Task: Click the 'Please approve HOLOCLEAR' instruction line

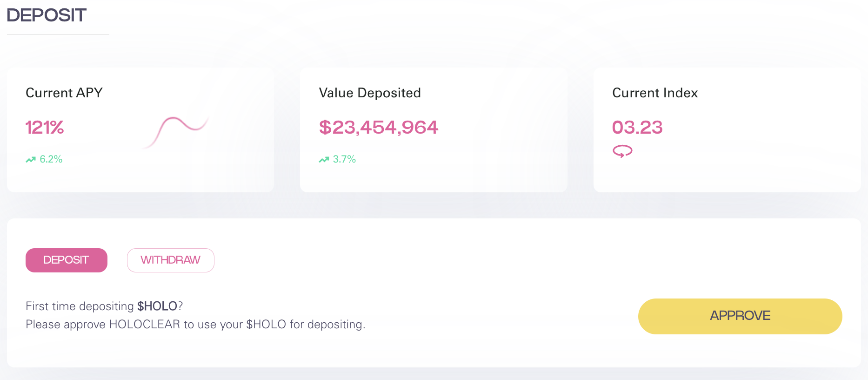Action: (195, 324)
